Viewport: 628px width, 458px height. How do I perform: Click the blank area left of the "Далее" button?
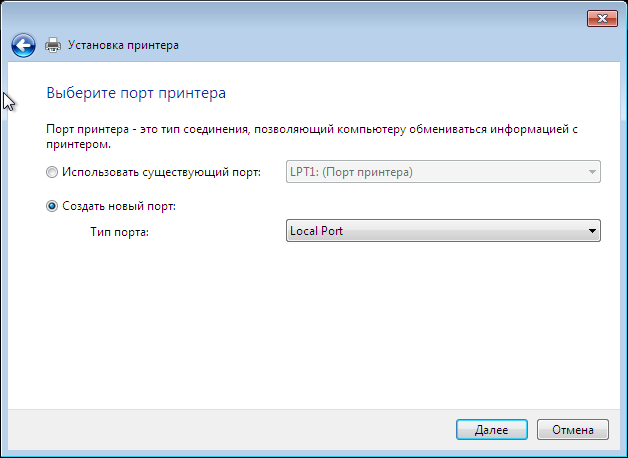[x=250, y=429]
